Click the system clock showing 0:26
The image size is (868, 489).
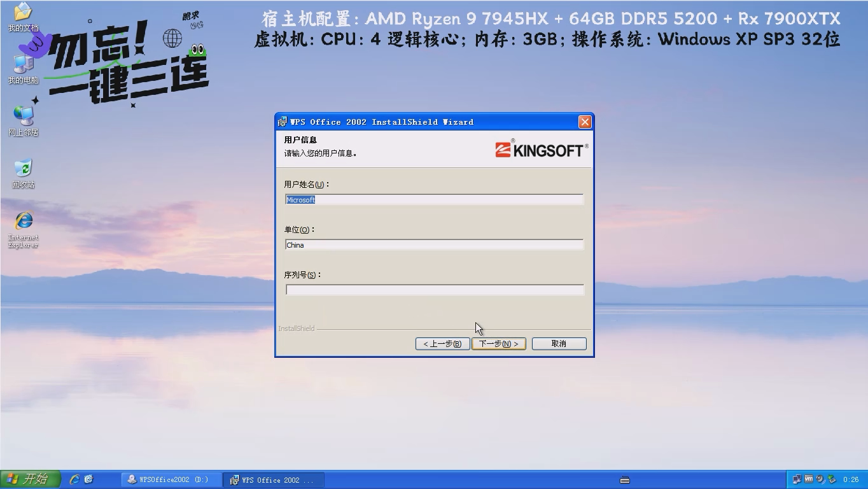tap(851, 479)
